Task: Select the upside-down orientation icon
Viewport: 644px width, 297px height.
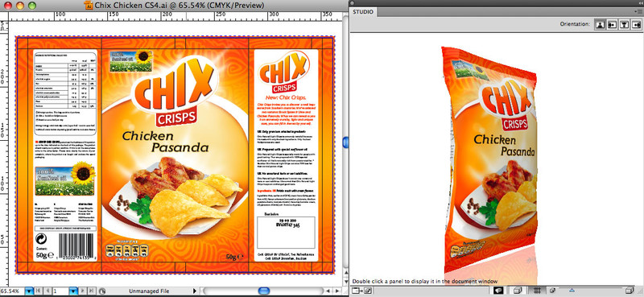Action: click(x=625, y=25)
